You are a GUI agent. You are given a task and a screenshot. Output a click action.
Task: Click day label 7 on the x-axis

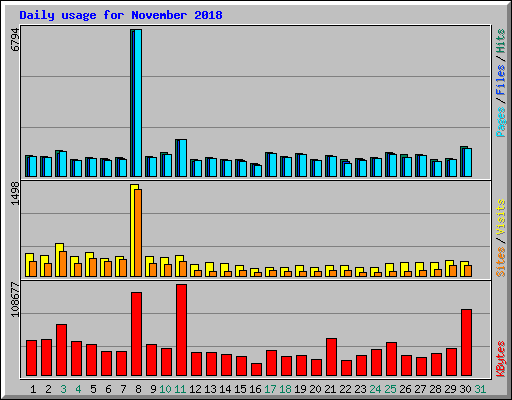[123, 389]
